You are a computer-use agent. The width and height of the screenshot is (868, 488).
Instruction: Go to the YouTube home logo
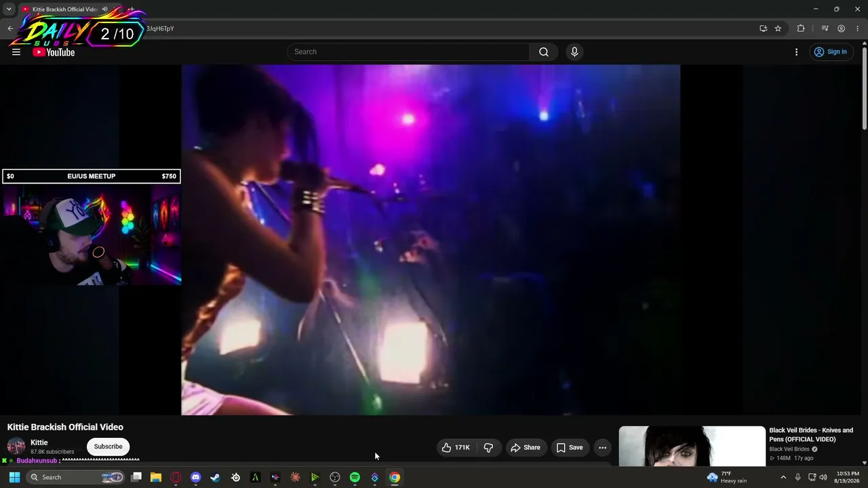coord(54,52)
